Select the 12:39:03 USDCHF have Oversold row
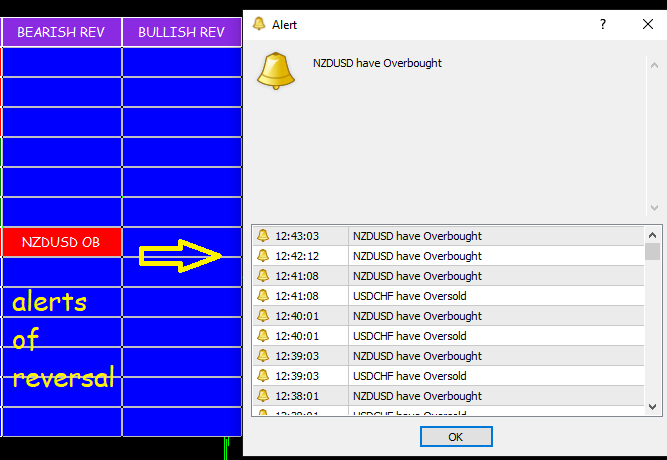Viewport: 667px width, 460px height. pyautogui.click(x=448, y=376)
